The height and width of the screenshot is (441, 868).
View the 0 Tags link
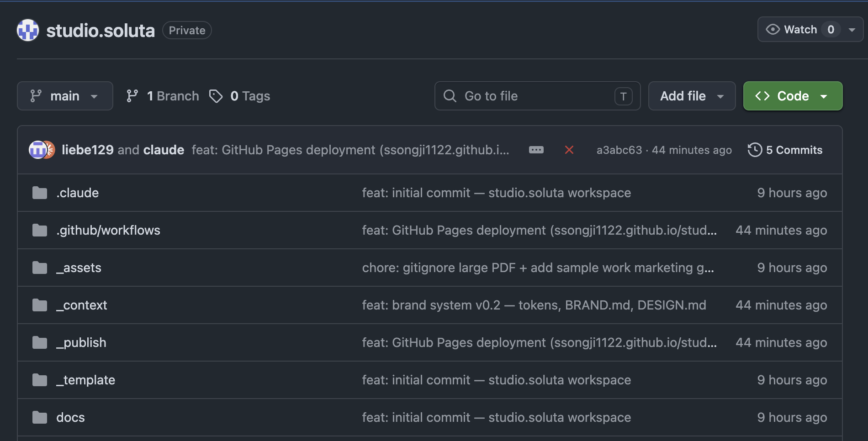(240, 96)
